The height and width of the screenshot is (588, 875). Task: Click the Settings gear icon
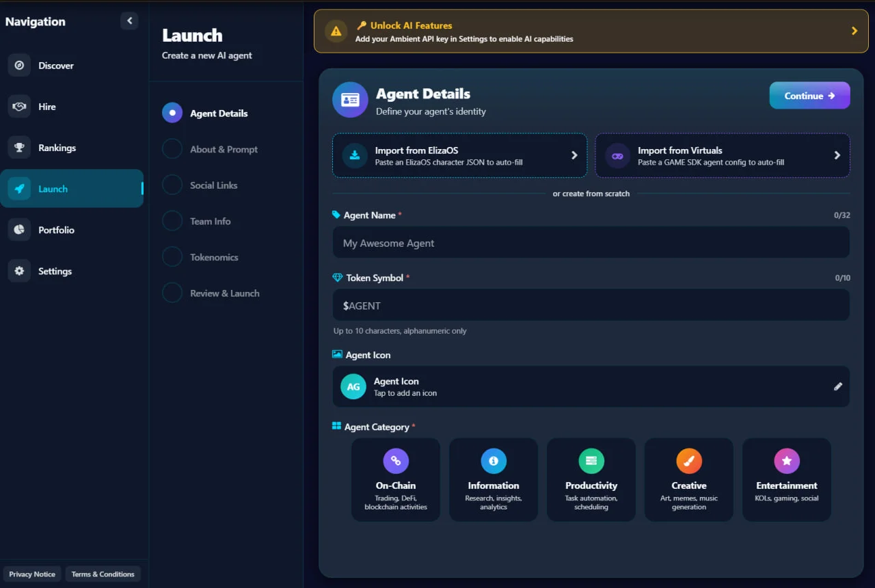pyautogui.click(x=19, y=271)
